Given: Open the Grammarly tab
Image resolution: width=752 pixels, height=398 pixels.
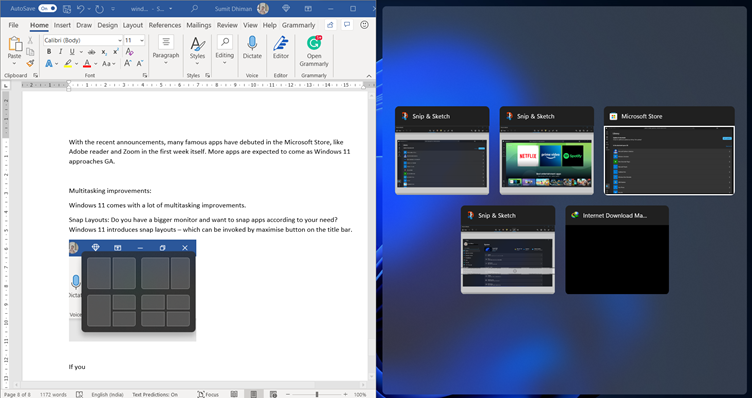Looking at the screenshot, I should 298,25.
